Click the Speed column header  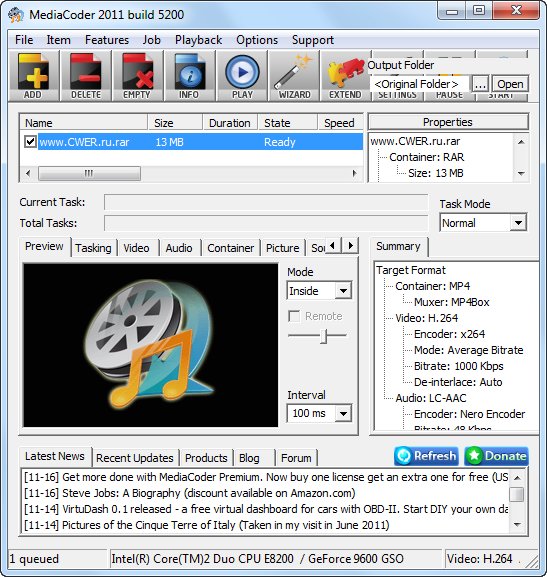pyautogui.click(x=340, y=123)
